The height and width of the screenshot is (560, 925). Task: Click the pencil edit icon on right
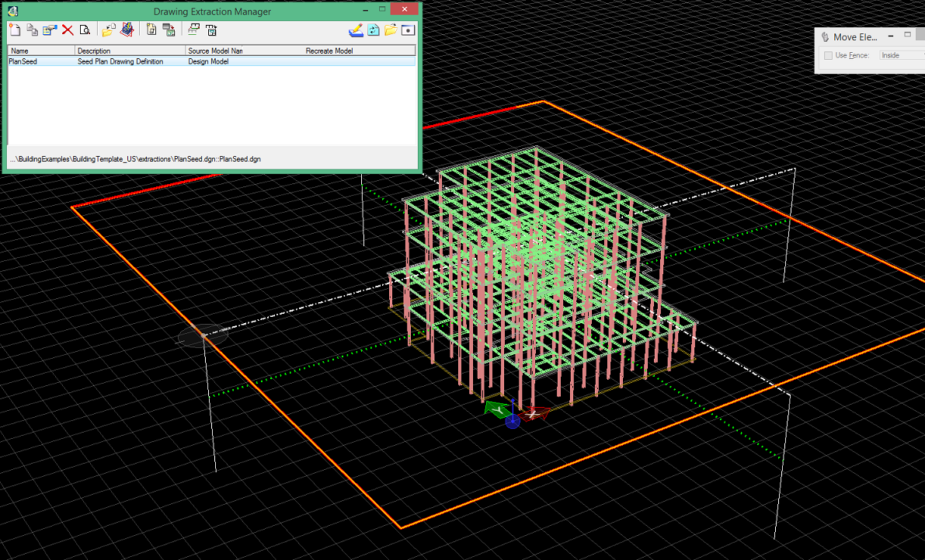click(x=356, y=30)
